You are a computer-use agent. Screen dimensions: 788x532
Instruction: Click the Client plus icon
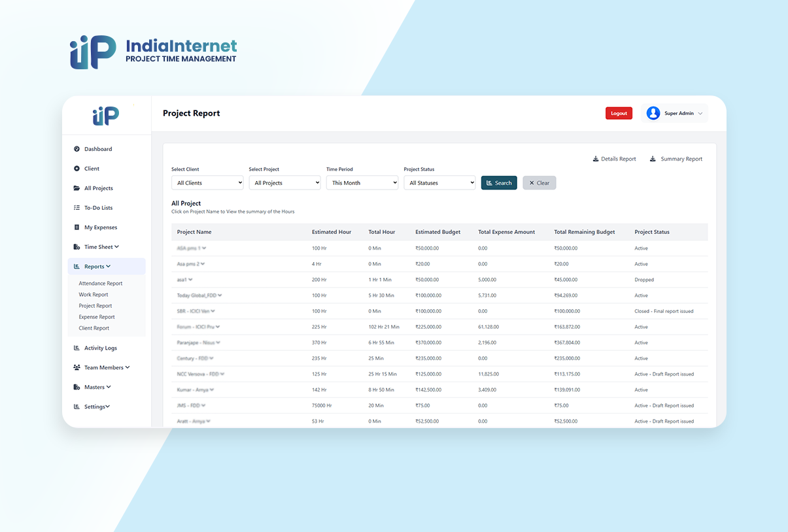[x=77, y=169]
